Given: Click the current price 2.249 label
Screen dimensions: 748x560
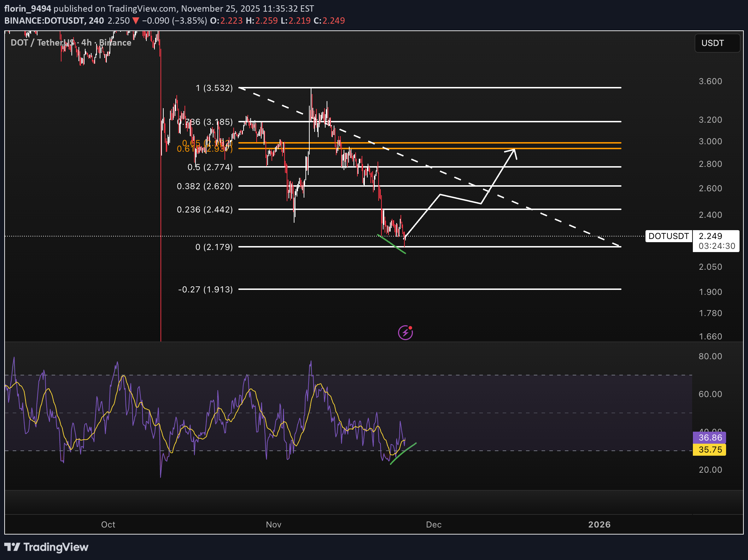Looking at the screenshot, I should [711, 236].
